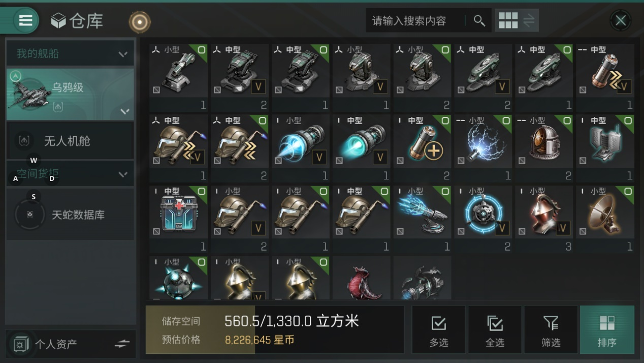Image resolution: width=644 pixels, height=363 pixels.
Task: Click the search magnifier icon
Action: (479, 20)
